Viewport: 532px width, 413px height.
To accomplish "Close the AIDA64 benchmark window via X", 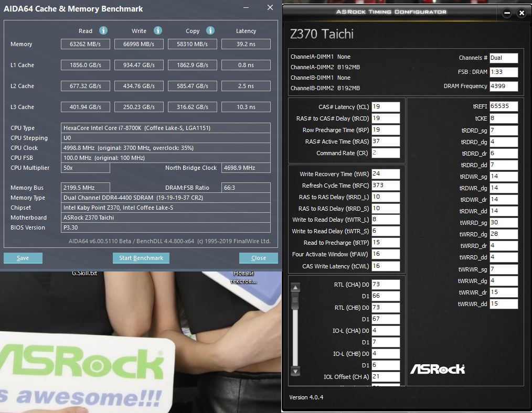I will coord(270,7).
